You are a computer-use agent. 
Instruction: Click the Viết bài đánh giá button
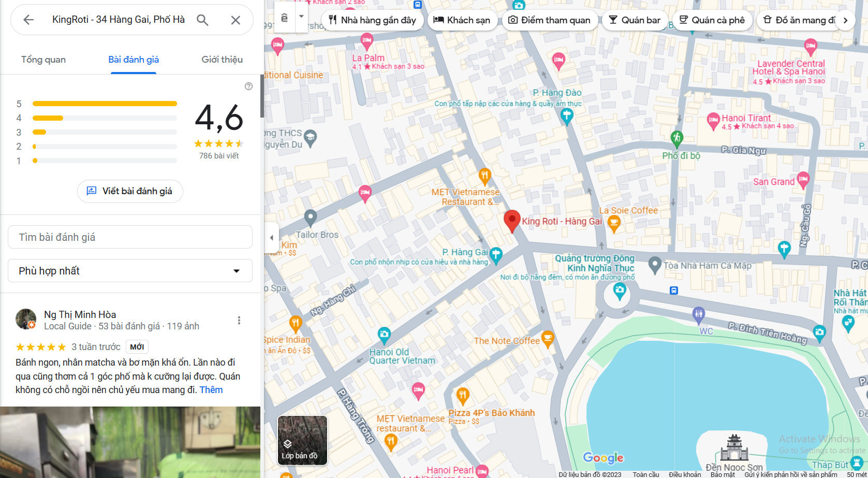(x=130, y=191)
